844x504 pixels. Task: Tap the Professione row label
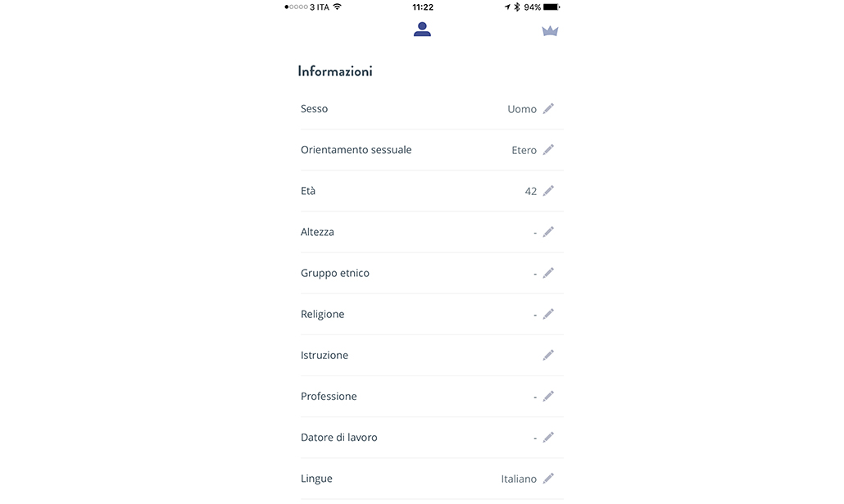tap(329, 396)
